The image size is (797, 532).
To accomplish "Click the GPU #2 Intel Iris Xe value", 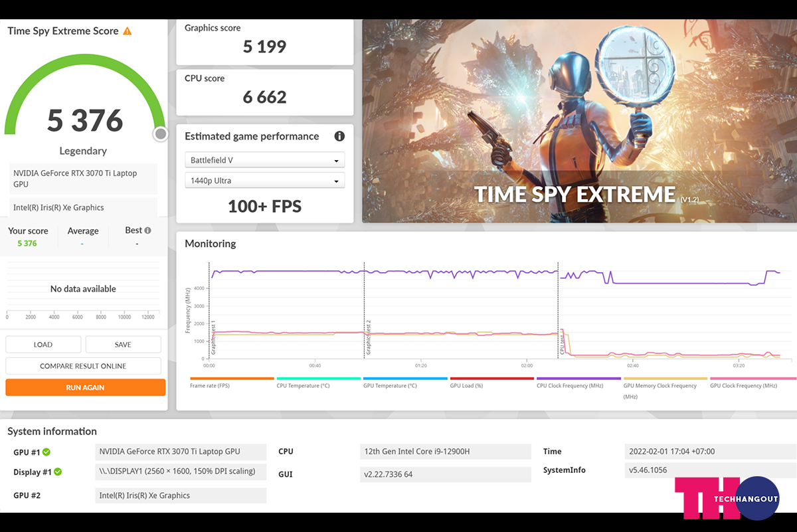I will pyautogui.click(x=181, y=495).
